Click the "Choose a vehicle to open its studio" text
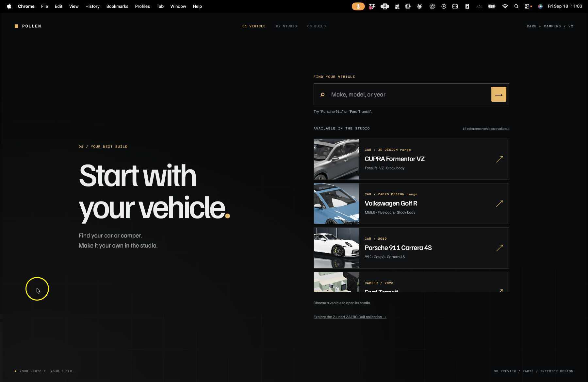588x382 pixels. click(342, 303)
